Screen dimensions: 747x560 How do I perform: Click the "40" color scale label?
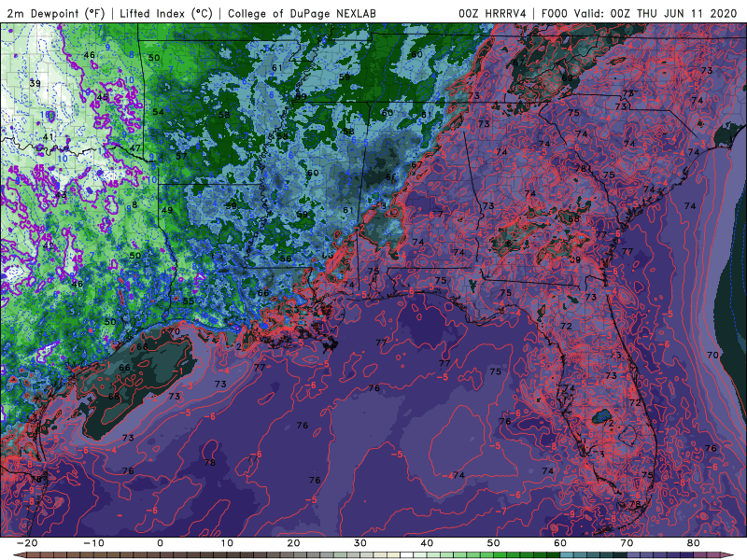[427, 543]
